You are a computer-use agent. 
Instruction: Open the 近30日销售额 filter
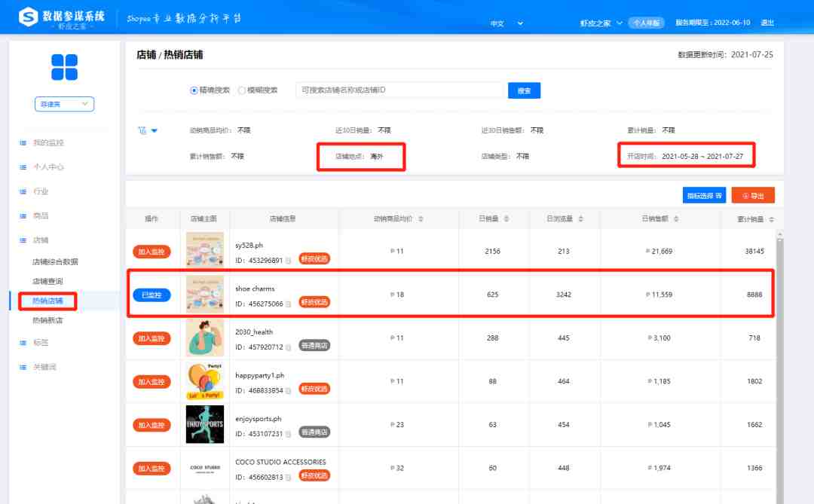pos(513,130)
